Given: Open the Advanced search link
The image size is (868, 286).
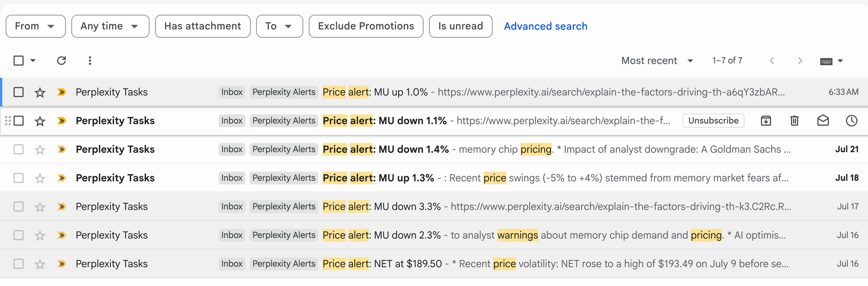Looking at the screenshot, I should [x=546, y=26].
